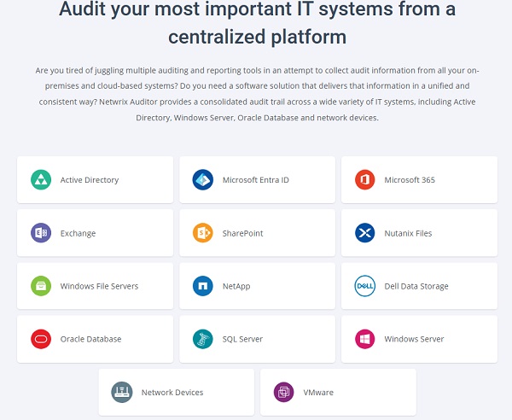Click the page heading about auditing IT systems
512x420 pixels.
pos(257,23)
